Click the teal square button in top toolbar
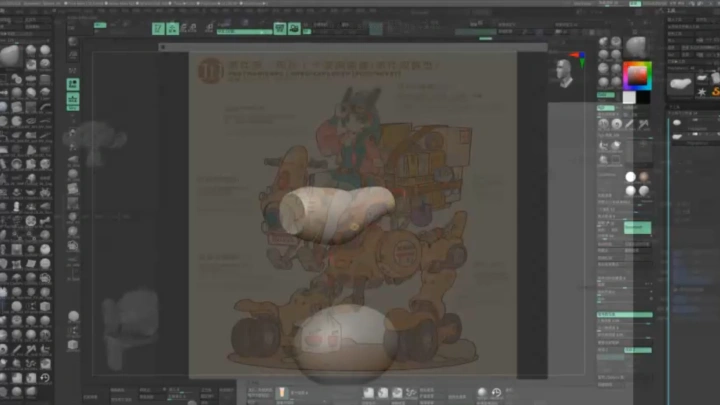This screenshot has width=720, height=405. tap(376, 28)
